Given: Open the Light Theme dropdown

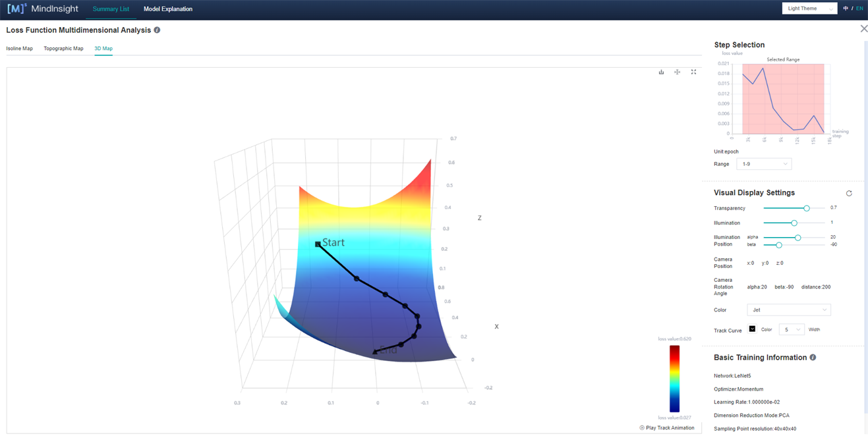Looking at the screenshot, I should coord(809,9).
